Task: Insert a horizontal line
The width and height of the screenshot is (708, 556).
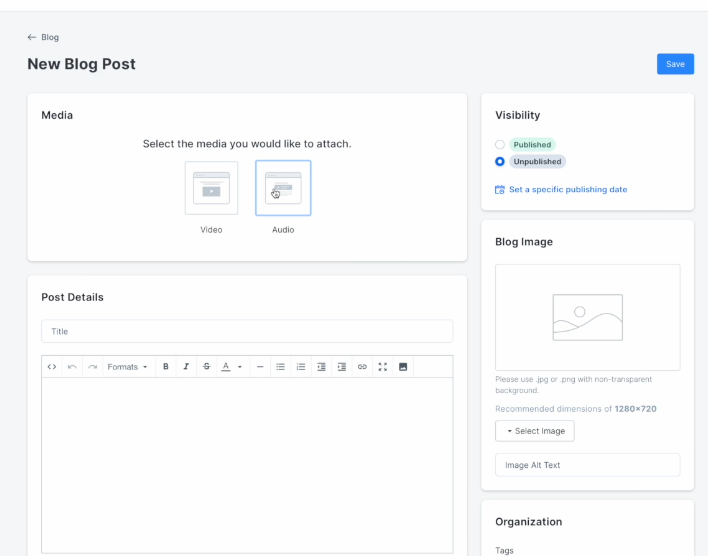Action: click(260, 367)
